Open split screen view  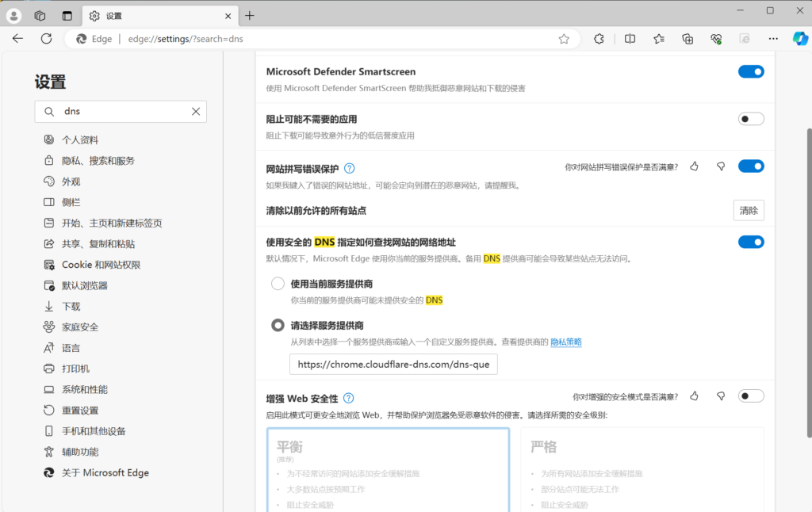(630, 39)
